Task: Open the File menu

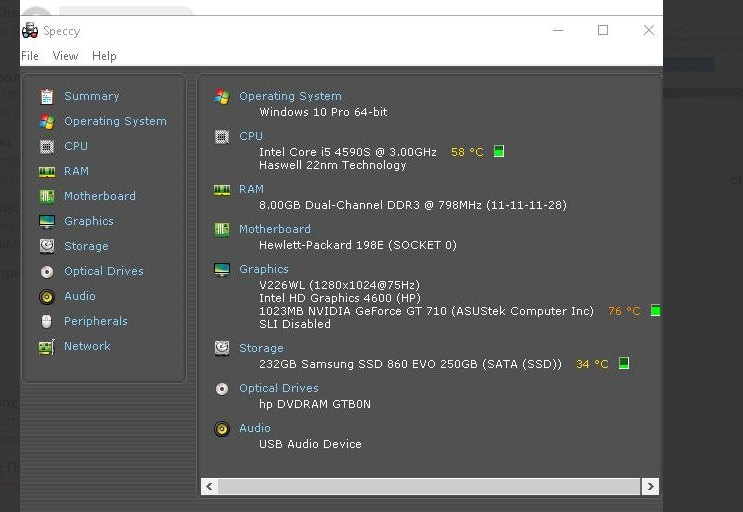Action: tap(30, 56)
